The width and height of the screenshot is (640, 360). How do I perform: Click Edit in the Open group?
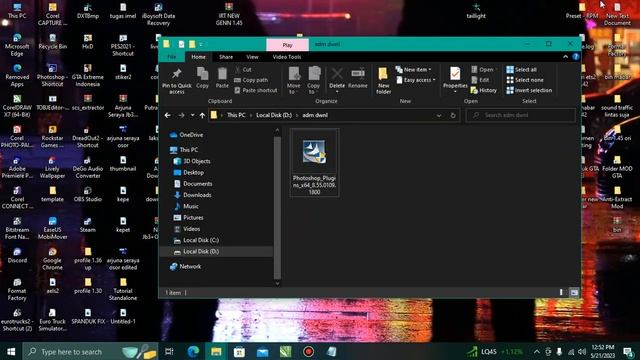click(x=480, y=80)
